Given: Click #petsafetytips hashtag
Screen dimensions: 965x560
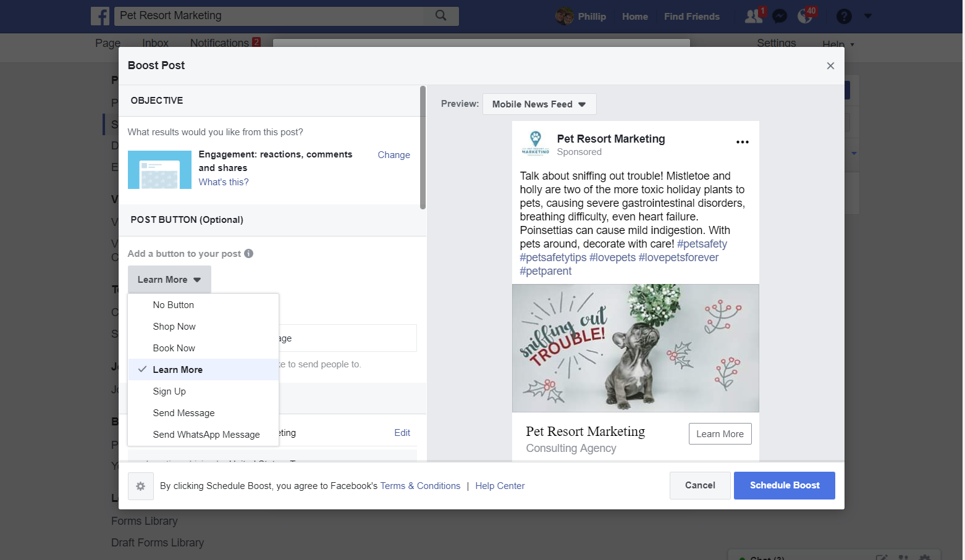Looking at the screenshot, I should [553, 257].
